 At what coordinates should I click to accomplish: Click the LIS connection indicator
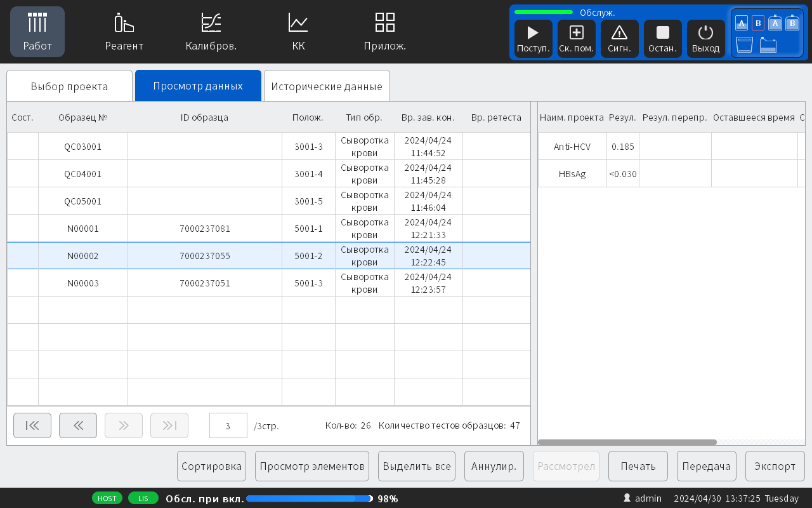pos(143,498)
